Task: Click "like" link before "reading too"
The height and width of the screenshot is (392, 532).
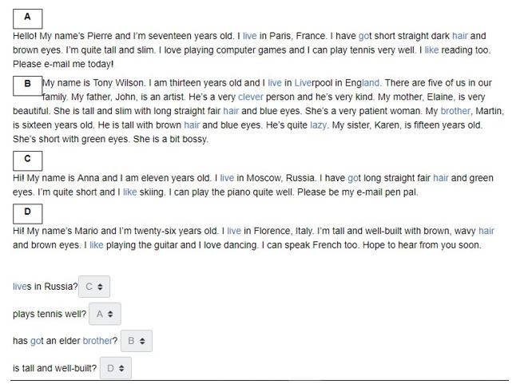Action: click(431, 50)
